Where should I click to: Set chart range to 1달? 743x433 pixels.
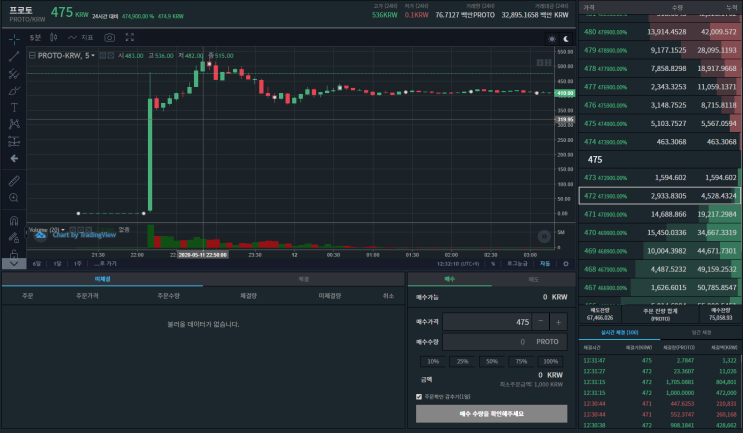pos(57,264)
